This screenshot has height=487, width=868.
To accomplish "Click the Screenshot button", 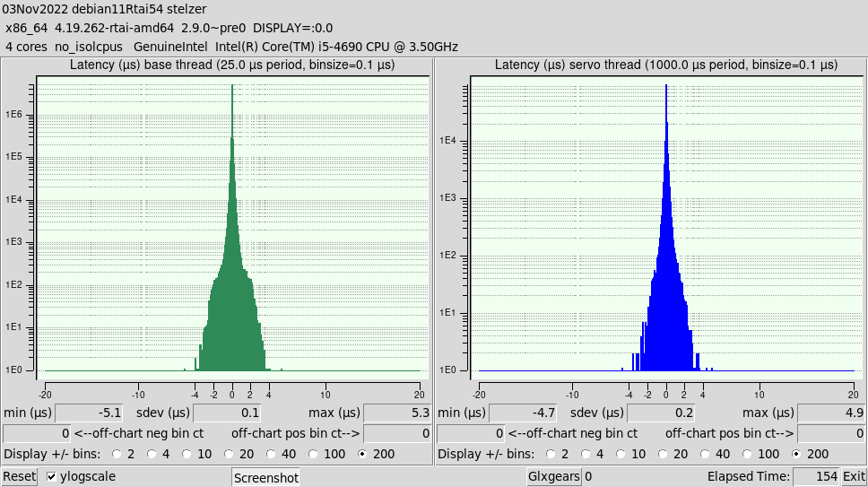I will point(265,478).
